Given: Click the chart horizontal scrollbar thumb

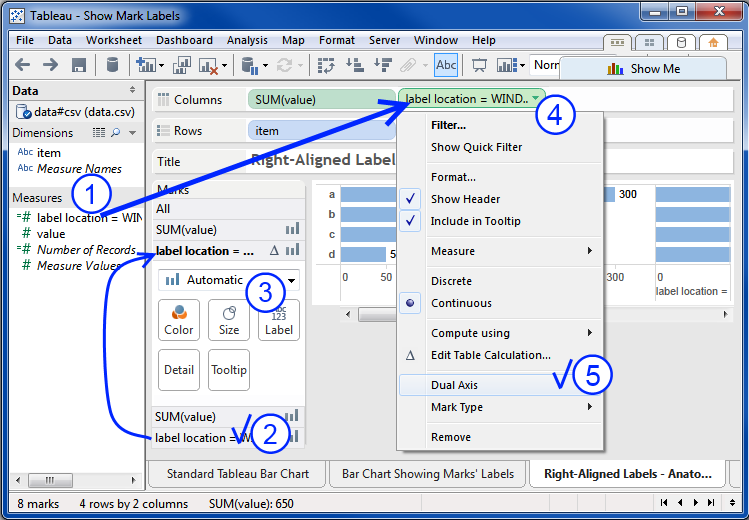Looking at the screenshot, I should (x=376, y=314).
